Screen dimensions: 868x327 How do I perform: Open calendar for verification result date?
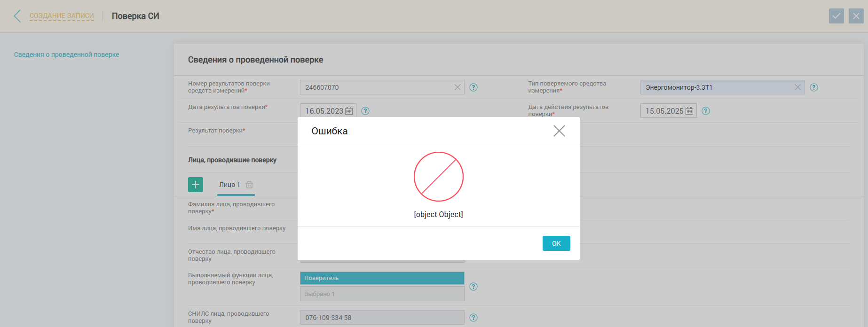tap(349, 111)
